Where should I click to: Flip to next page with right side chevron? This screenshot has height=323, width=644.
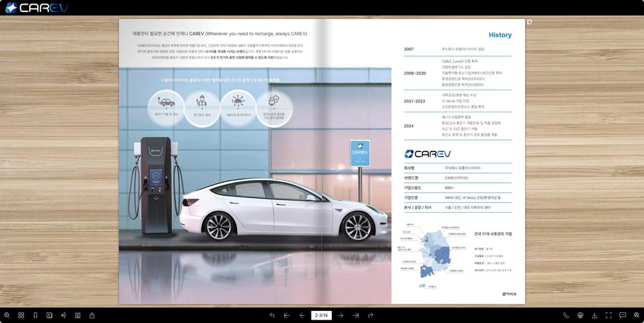(x=633, y=161)
